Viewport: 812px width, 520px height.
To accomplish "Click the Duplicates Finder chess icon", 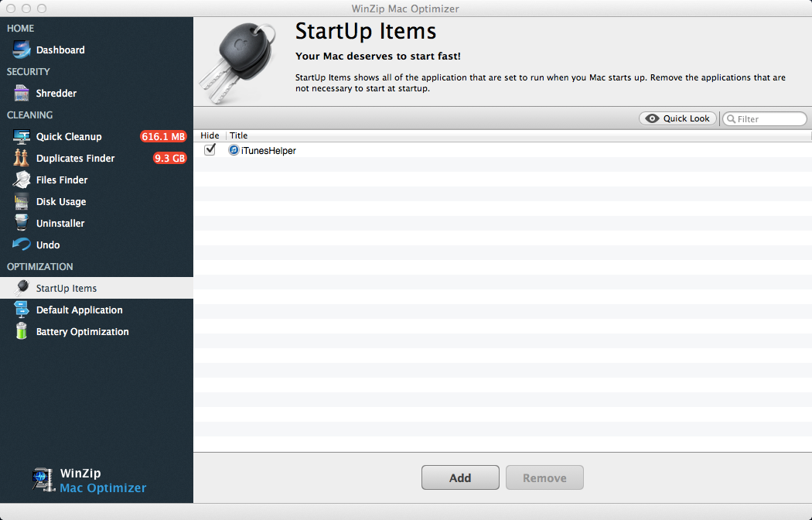I will click(22, 159).
